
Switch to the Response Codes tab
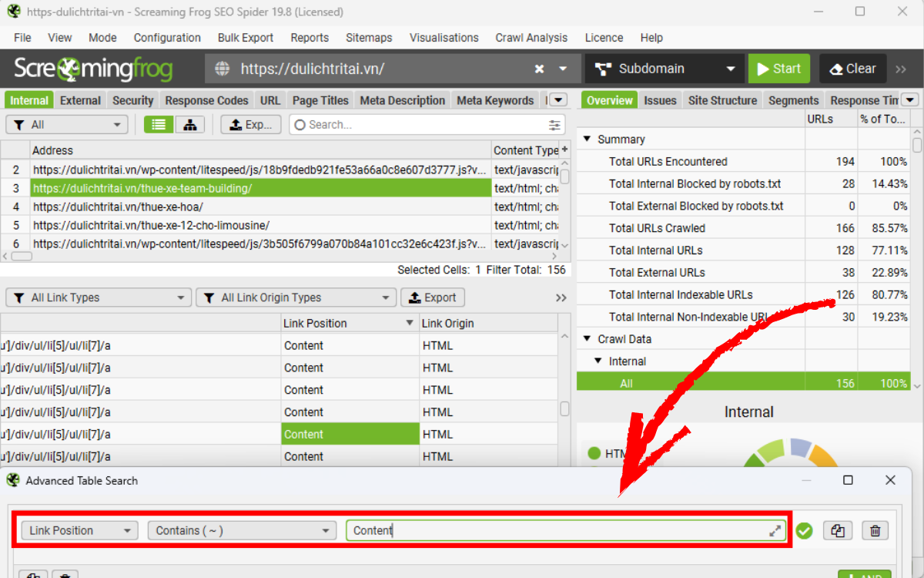coord(206,100)
